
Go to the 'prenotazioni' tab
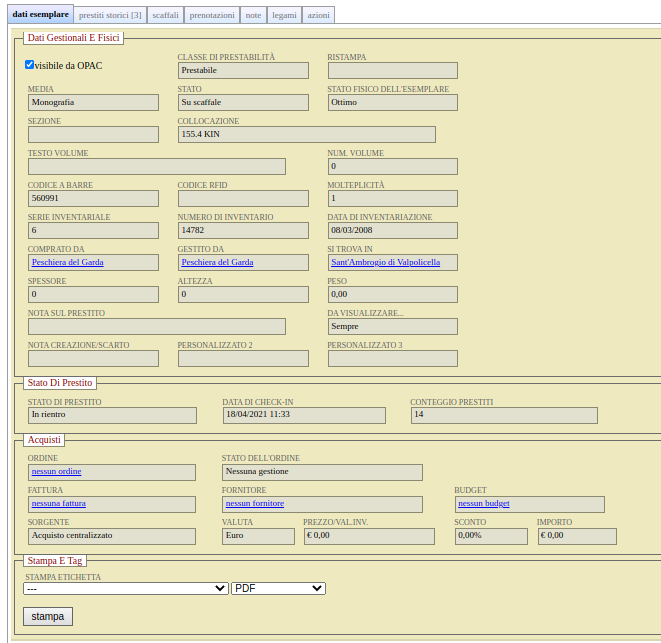(212, 15)
